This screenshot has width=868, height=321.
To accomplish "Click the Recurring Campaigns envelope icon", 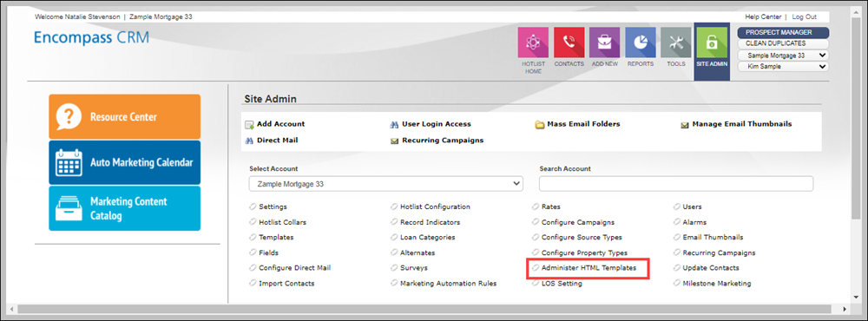I will point(395,141).
